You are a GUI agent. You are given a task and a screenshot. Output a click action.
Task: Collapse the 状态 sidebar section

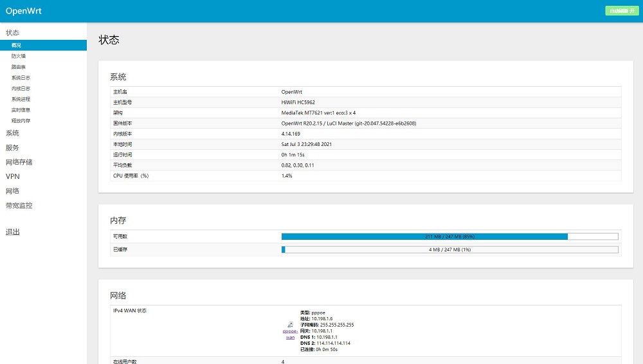point(12,33)
